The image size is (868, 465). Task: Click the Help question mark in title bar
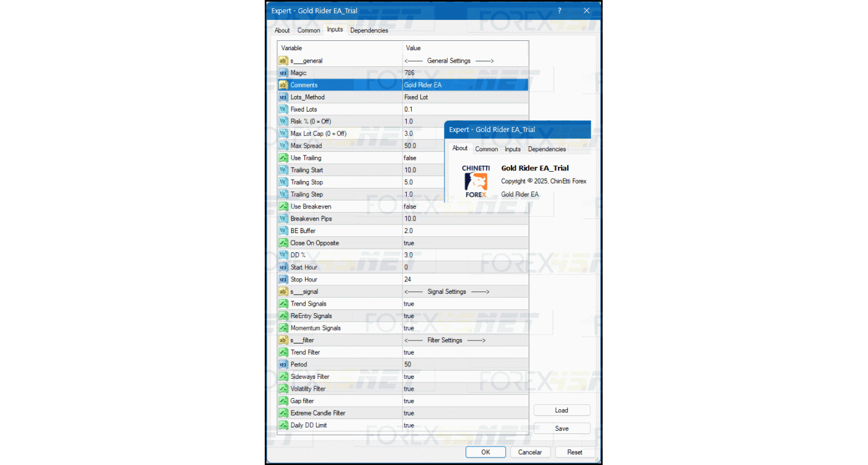pyautogui.click(x=559, y=11)
